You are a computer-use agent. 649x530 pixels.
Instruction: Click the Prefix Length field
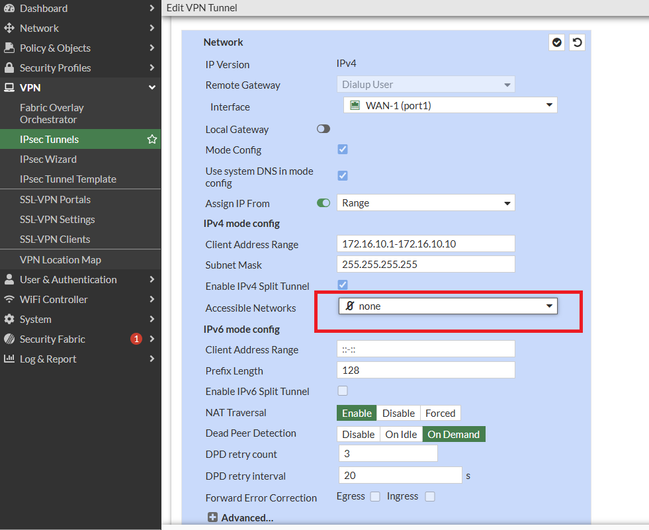[x=426, y=370]
